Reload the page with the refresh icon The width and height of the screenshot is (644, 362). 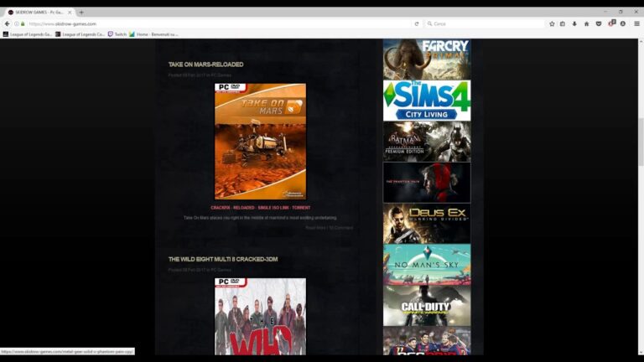pos(417,23)
